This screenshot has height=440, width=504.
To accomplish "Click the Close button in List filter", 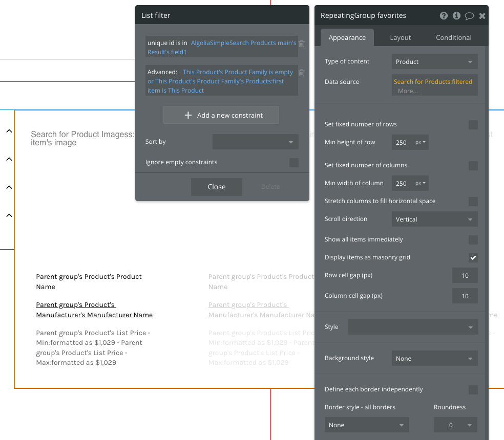I will coord(217,187).
